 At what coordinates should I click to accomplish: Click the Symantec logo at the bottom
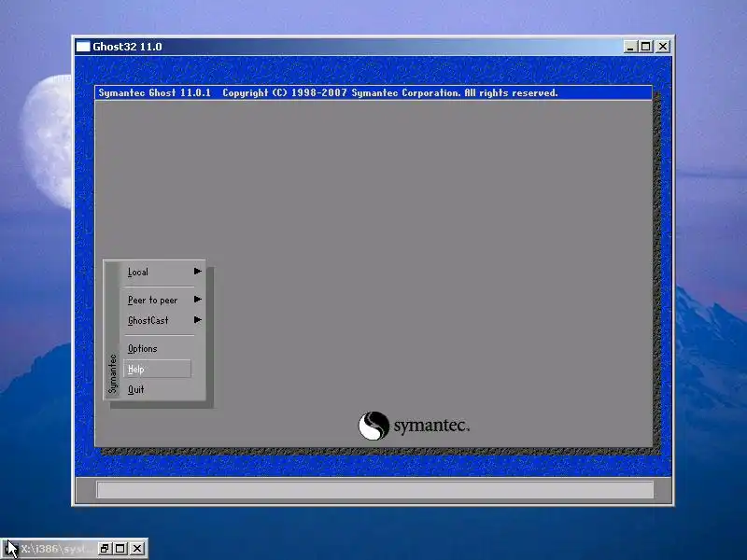[414, 426]
